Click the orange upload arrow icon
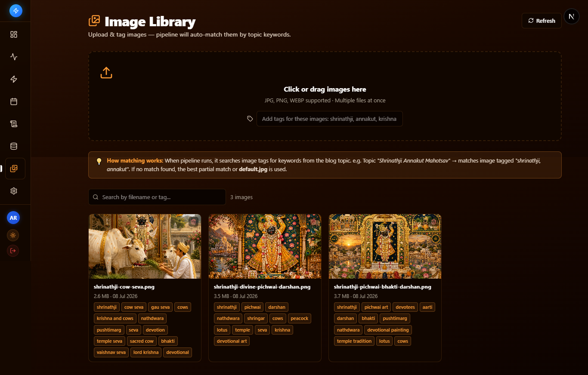The width and height of the screenshot is (588, 375). click(x=106, y=73)
